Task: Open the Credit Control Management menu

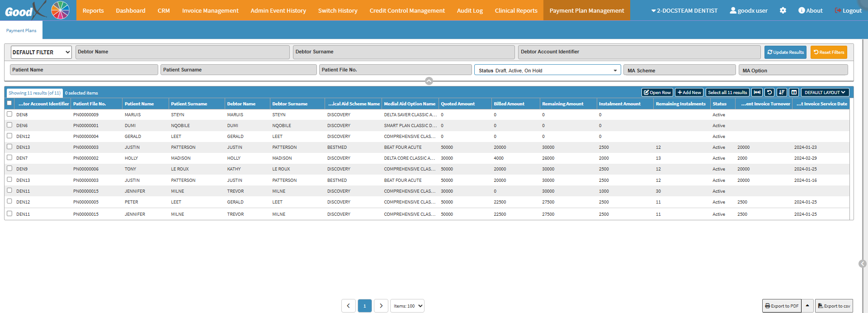Action: (407, 10)
